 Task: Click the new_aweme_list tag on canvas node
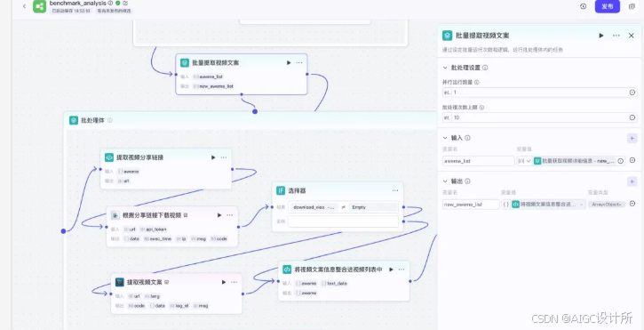213,86
